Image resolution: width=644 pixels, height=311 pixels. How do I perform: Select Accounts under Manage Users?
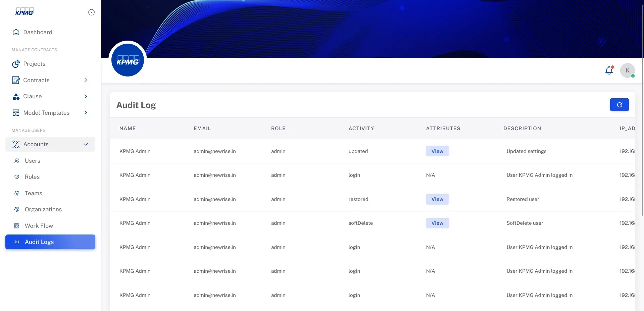(x=36, y=144)
